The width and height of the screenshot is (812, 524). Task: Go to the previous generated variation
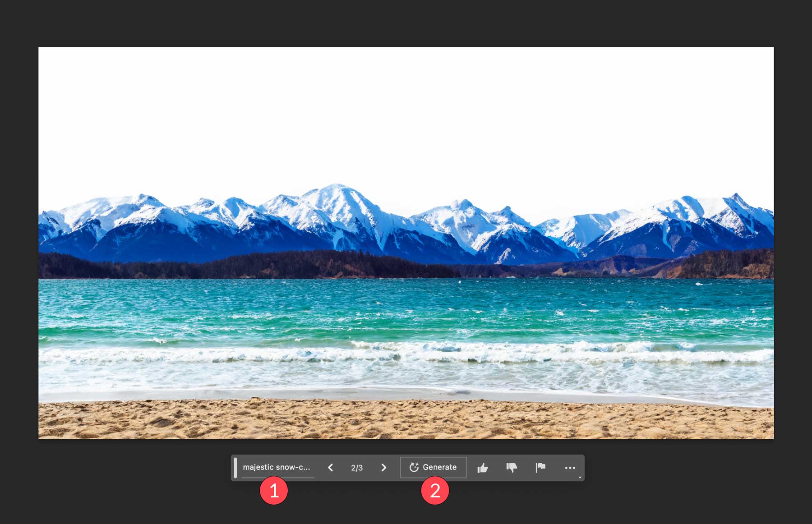(330, 468)
